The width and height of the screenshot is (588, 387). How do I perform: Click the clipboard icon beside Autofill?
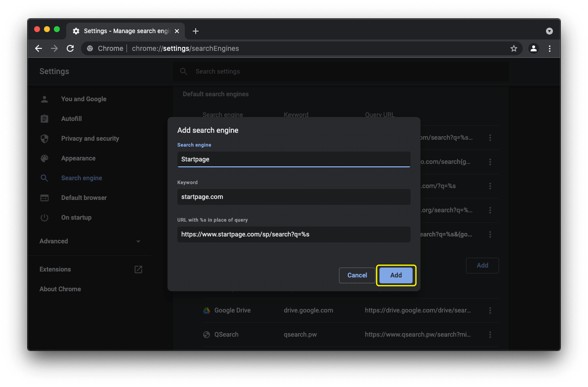coord(44,119)
